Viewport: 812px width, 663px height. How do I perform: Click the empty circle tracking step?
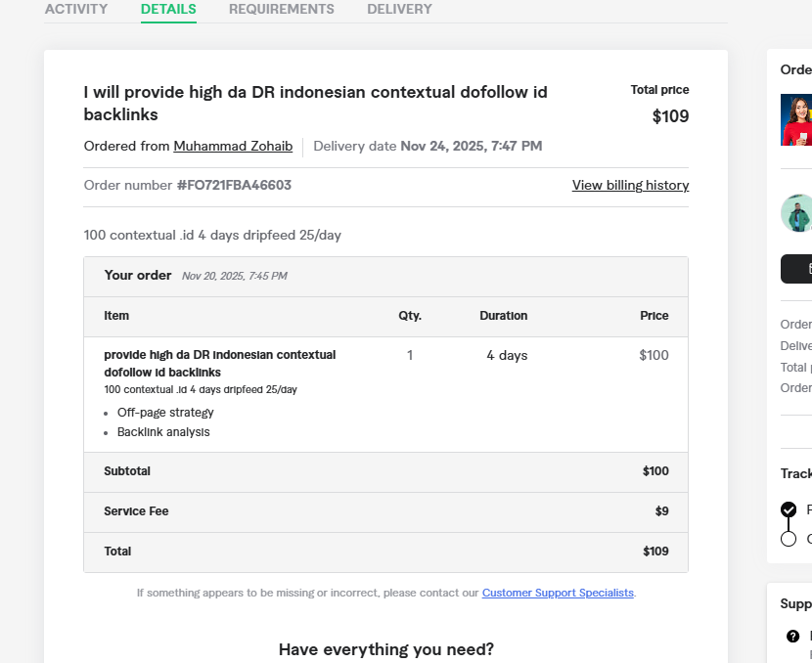click(x=789, y=539)
